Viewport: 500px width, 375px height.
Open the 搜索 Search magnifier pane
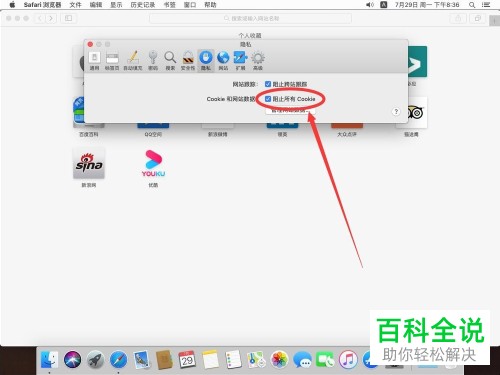pyautogui.click(x=170, y=60)
